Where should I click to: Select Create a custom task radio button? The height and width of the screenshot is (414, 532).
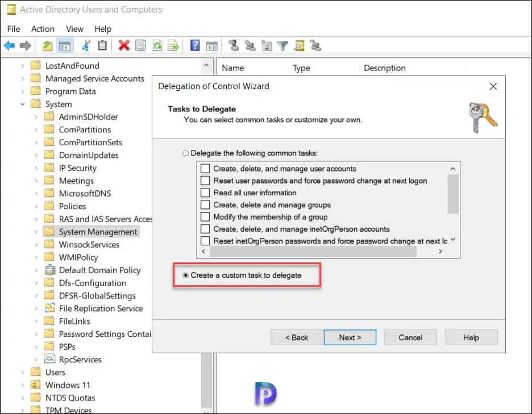(x=185, y=275)
